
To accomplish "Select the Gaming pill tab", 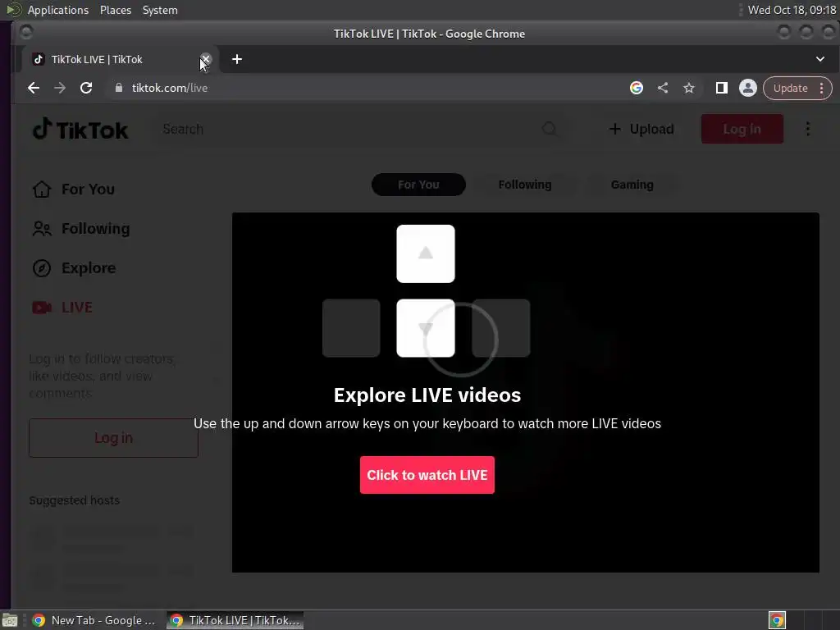I will 632,185.
